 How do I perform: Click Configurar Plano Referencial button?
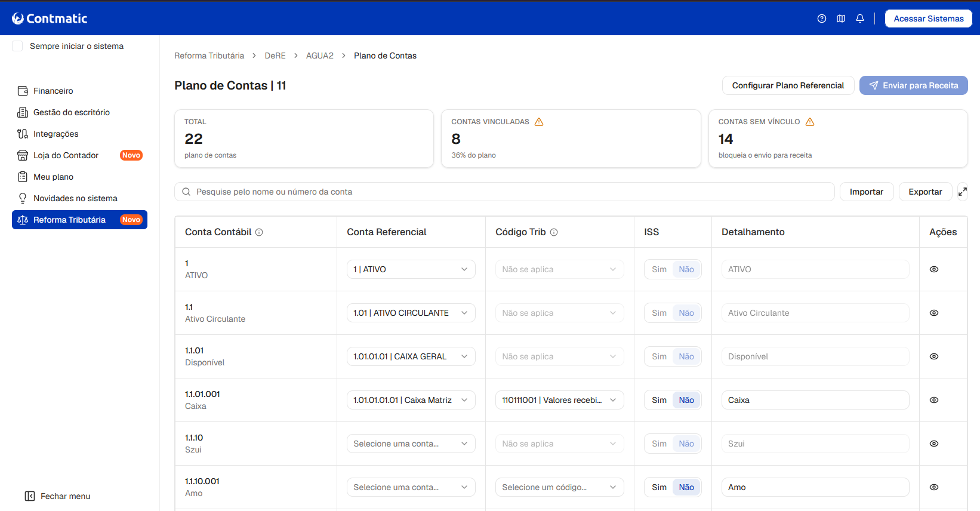coord(788,85)
